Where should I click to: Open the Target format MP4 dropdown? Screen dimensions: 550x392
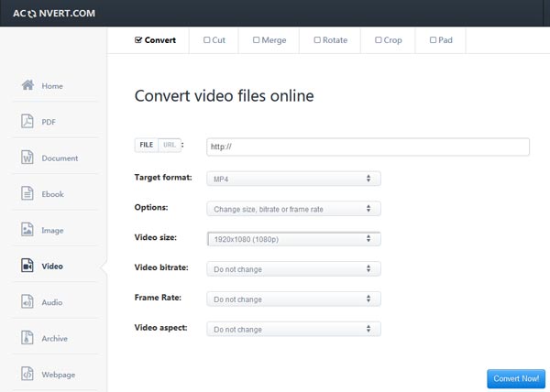pos(293,179)
